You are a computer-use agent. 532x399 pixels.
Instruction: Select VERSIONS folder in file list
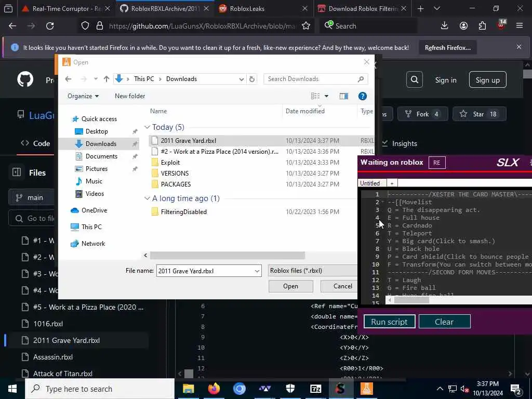pyautogui.click(x=175, y=174)
